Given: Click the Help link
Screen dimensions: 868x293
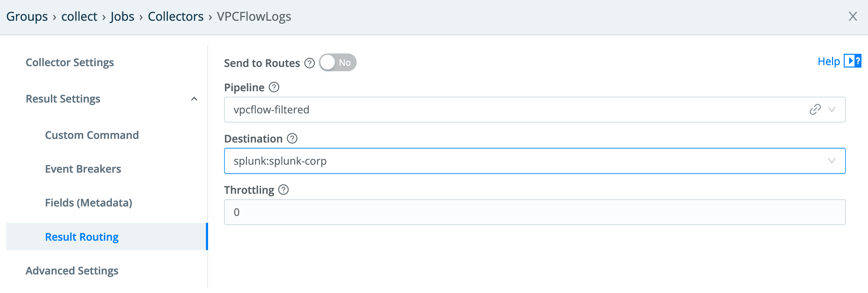Looking at the screenshot, I should pyautogui.click(x=828, y=61).
